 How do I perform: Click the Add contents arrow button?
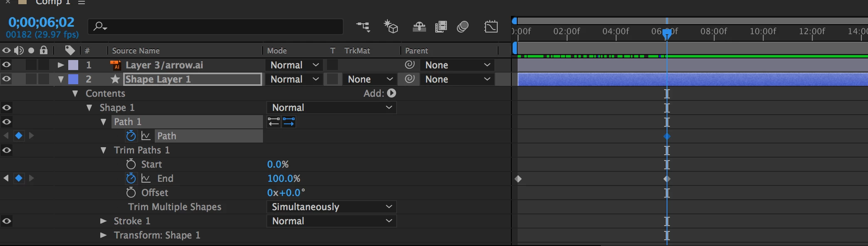(392, 93)
